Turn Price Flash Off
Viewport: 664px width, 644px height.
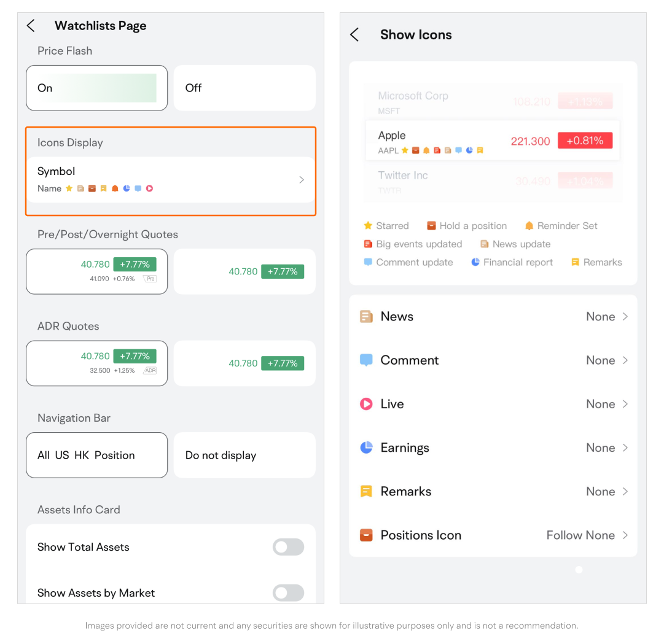244,88
